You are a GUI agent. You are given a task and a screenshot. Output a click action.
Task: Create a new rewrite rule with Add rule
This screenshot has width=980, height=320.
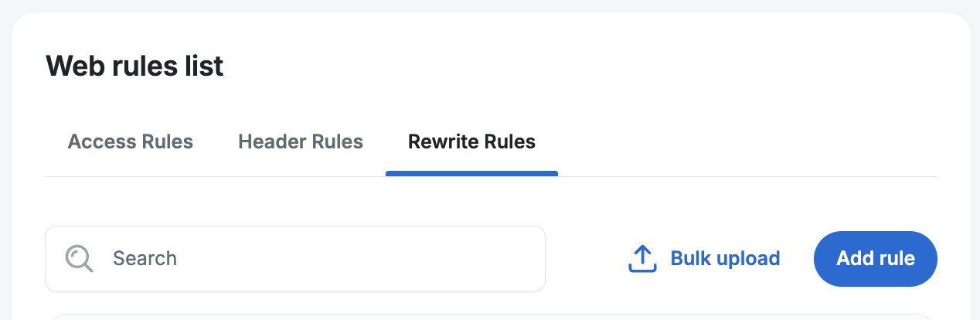coord(876,258)
